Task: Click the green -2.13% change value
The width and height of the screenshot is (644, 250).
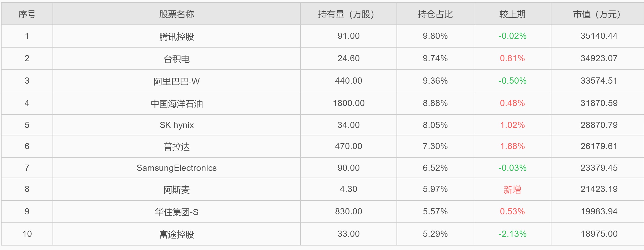Action: (x=512, y=234)
